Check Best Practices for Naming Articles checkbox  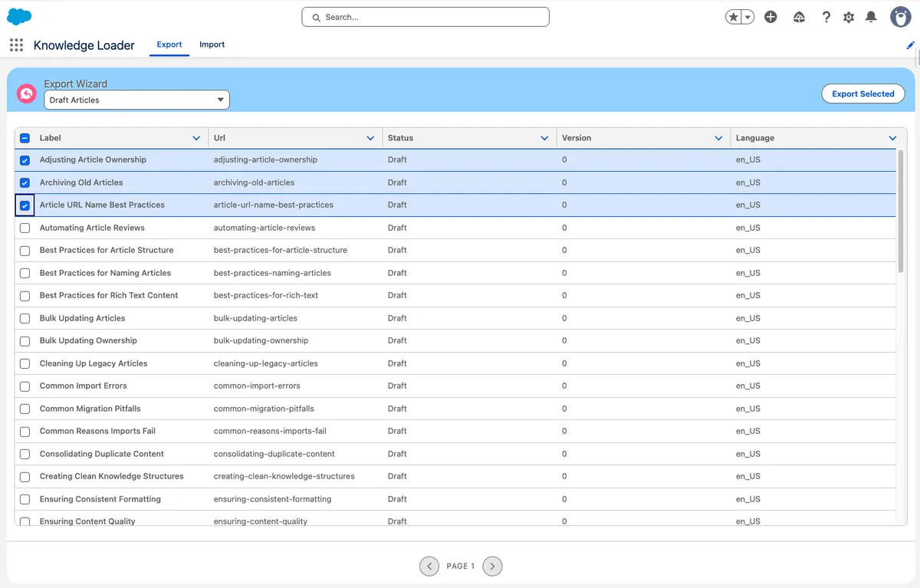pos(25,273)
